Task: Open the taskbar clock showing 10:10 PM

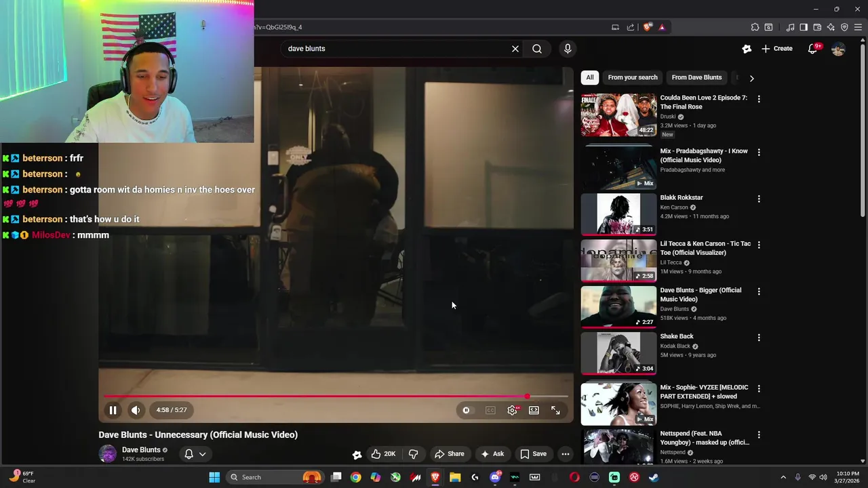Action: [848, 477]
